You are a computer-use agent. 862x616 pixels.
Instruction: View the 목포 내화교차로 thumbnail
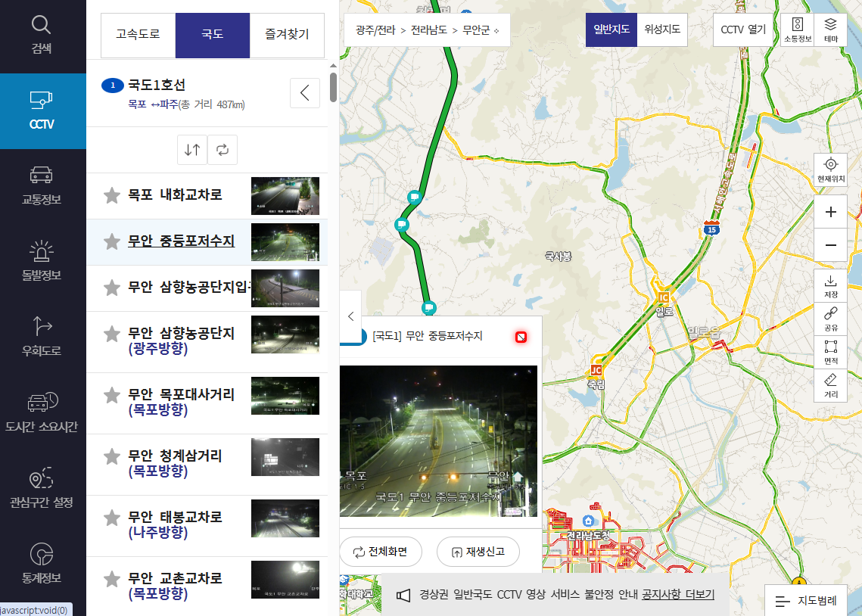285,196
